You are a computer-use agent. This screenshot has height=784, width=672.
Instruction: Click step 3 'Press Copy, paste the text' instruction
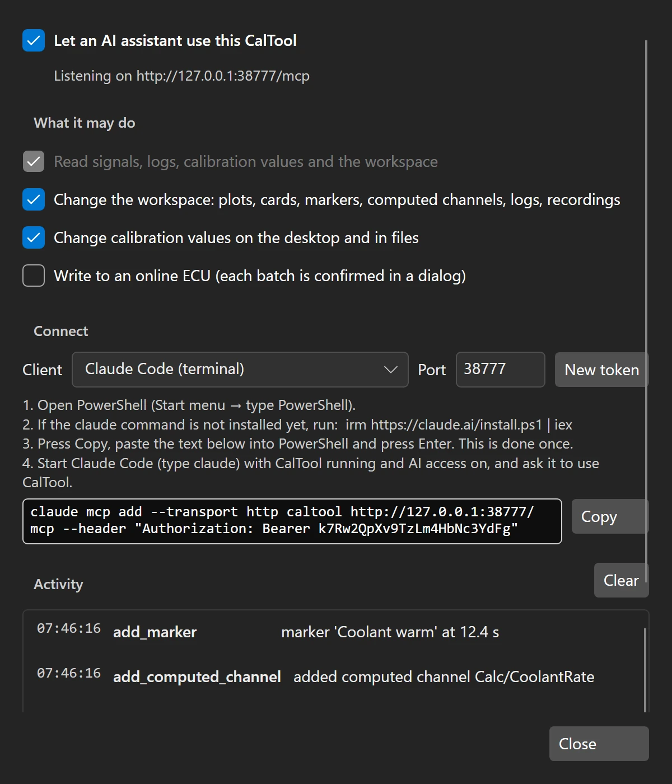(x=298, y=444)
